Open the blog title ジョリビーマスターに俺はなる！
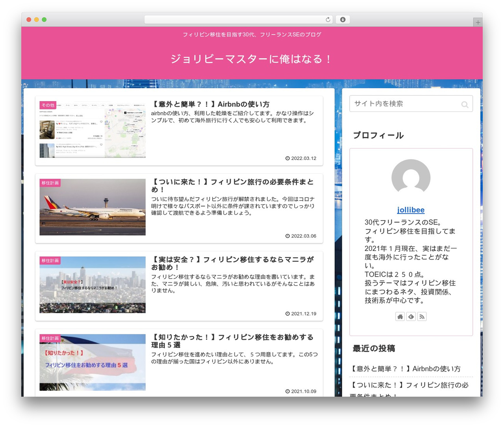 pos(252,59)
